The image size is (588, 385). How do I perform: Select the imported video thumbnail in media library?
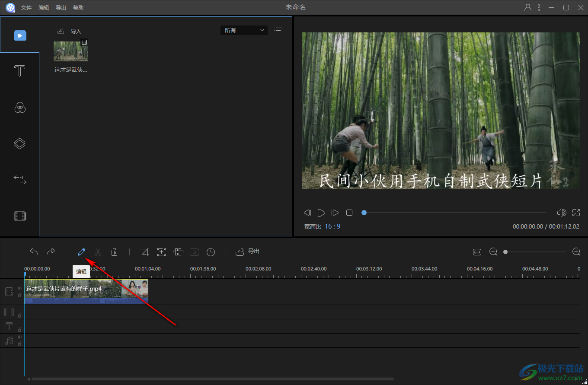[x=71, y=51]
